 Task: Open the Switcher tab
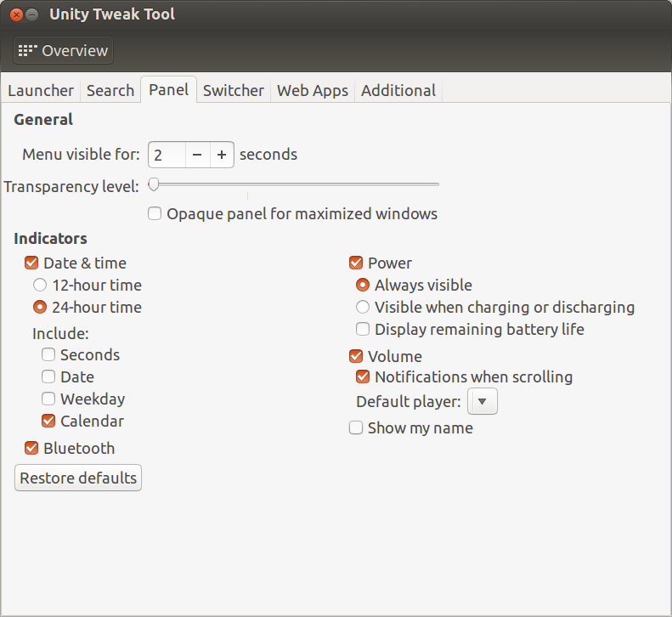[x=233, y=90]
